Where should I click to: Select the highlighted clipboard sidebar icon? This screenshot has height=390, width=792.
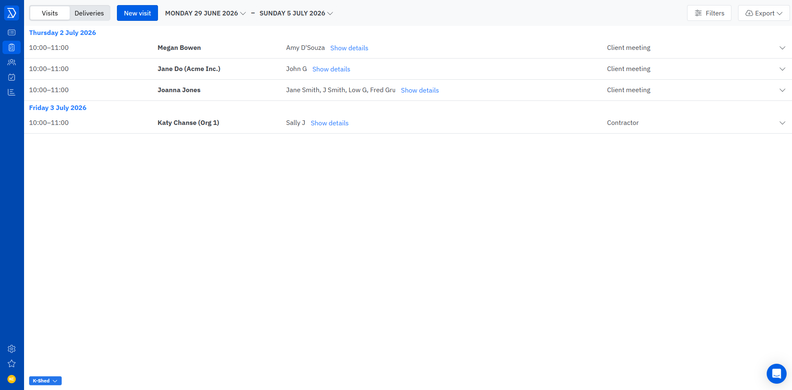pos(12,47)
